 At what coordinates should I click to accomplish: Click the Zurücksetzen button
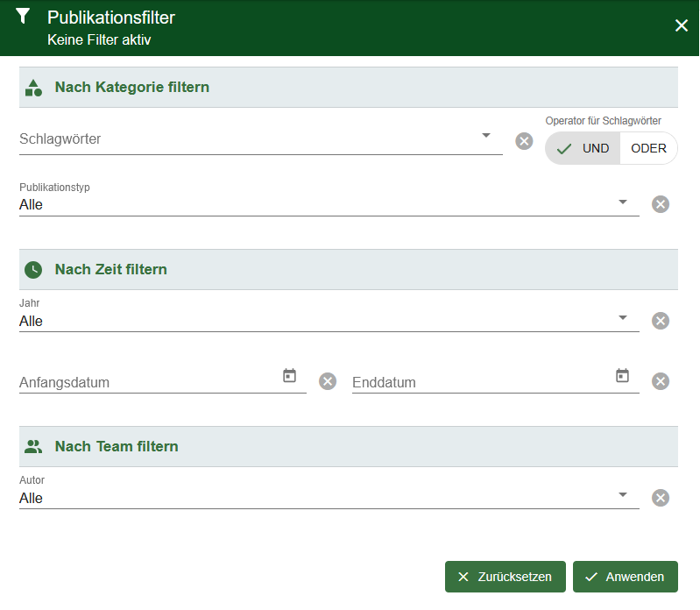(505, 577)
